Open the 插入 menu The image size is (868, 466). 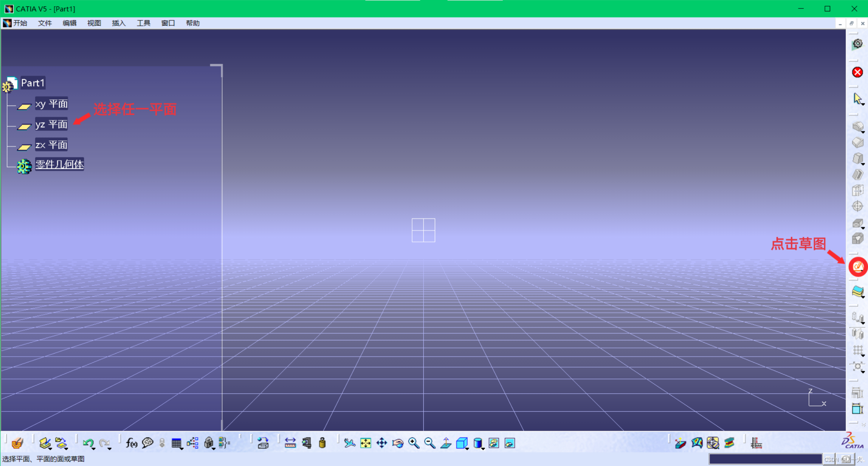[x=118, y=23]
